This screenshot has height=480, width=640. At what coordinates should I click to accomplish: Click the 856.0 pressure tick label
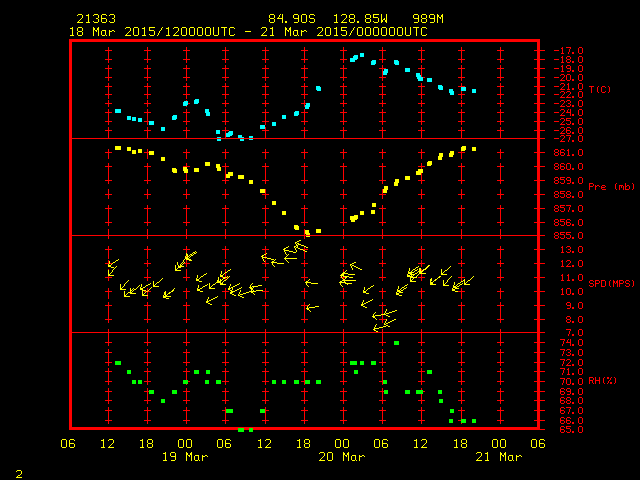coord(569,223)
